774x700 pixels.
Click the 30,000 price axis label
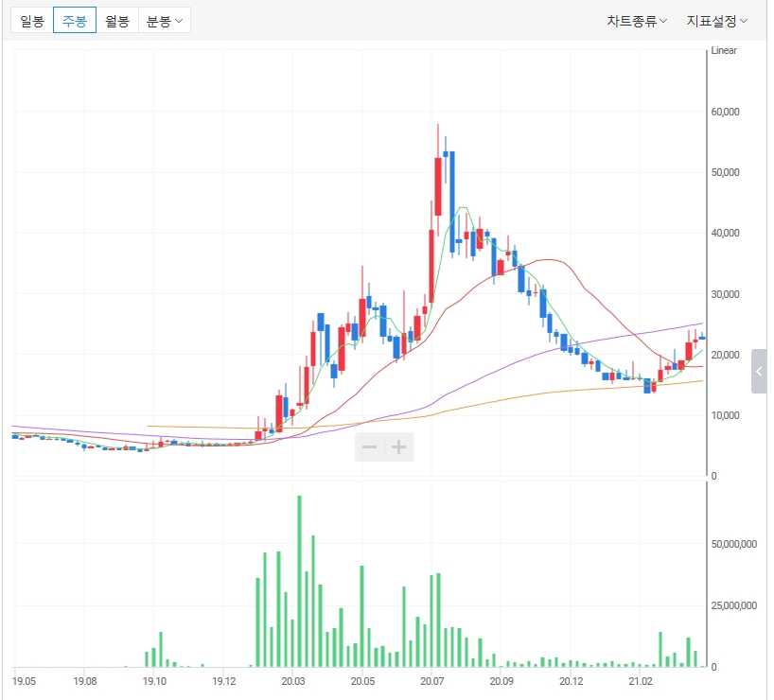tap(725, 294)
